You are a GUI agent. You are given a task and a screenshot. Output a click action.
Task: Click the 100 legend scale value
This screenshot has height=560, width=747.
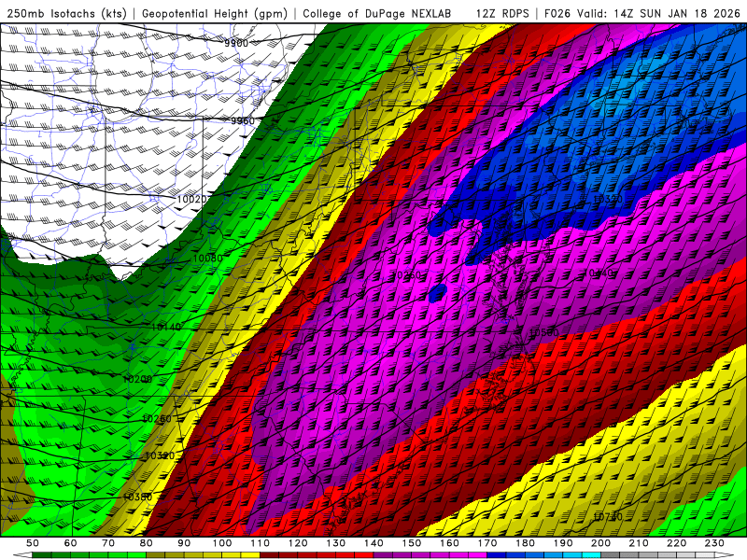(222, 543)
